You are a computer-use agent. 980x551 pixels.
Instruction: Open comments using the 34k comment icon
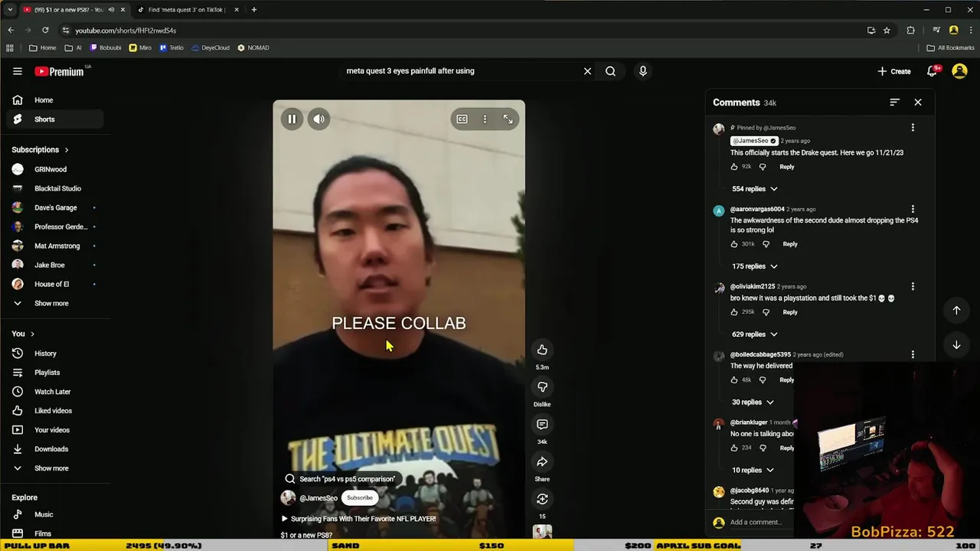pos(542,424)
